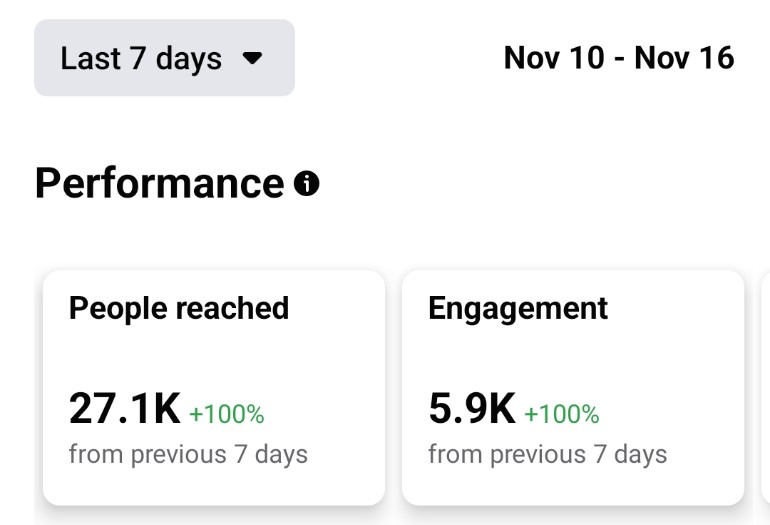
Task: Click the +100% change on People reached
Action: [x=227, y=414]
